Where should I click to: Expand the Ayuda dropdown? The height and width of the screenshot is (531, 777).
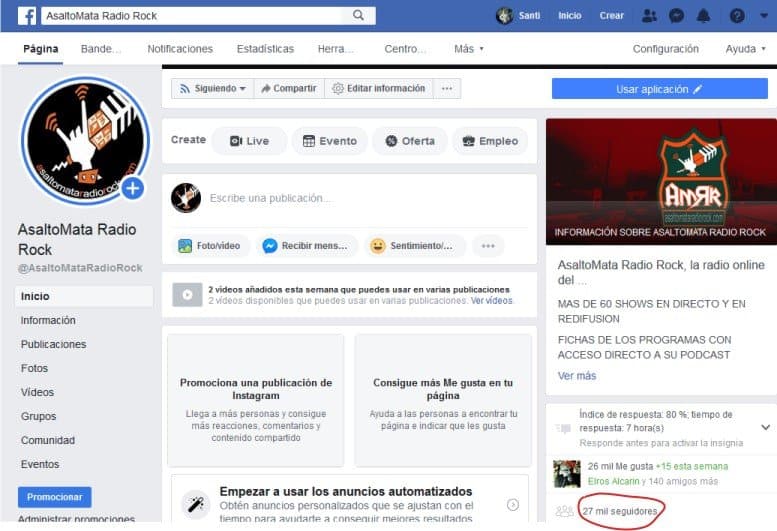coord(745,49)
